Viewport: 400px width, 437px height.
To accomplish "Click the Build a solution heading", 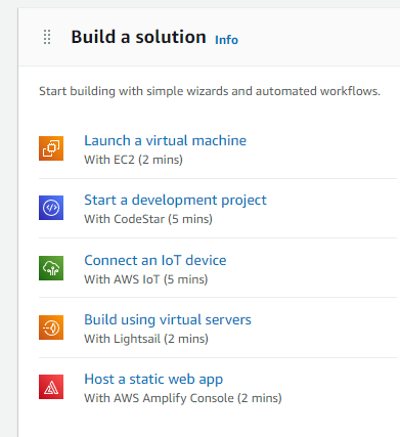I will point(139,37).
